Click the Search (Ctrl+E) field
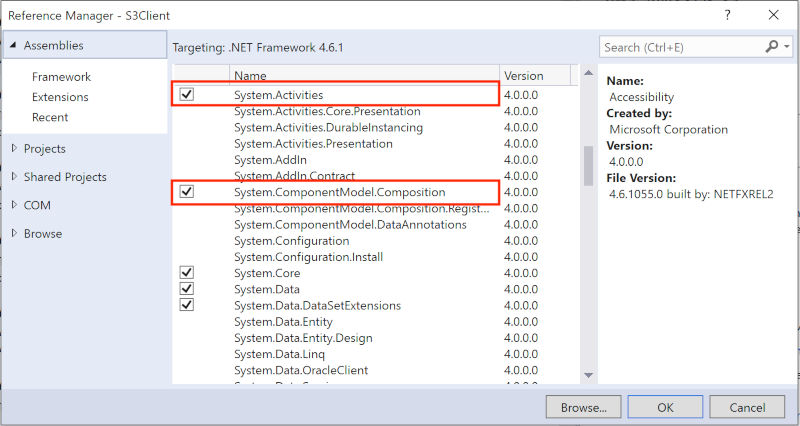Screen dimensions: 800x426 680,47
